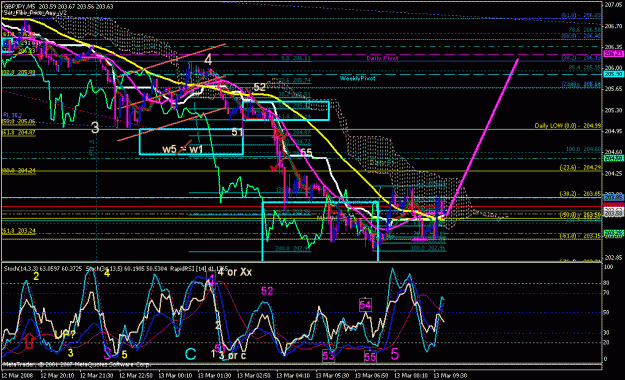Click the magenta 206.23 price tag
This screenshot has height=380, width=625.
[613, 54]
